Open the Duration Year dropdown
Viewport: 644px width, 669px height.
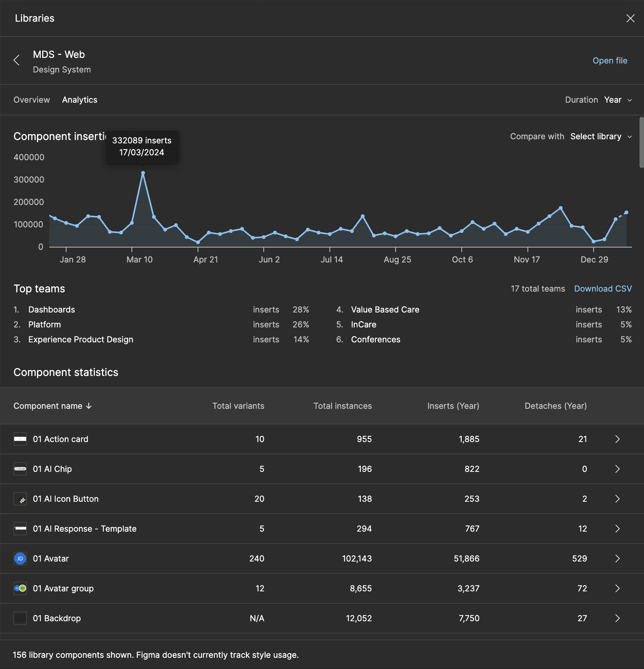[618, 100]
